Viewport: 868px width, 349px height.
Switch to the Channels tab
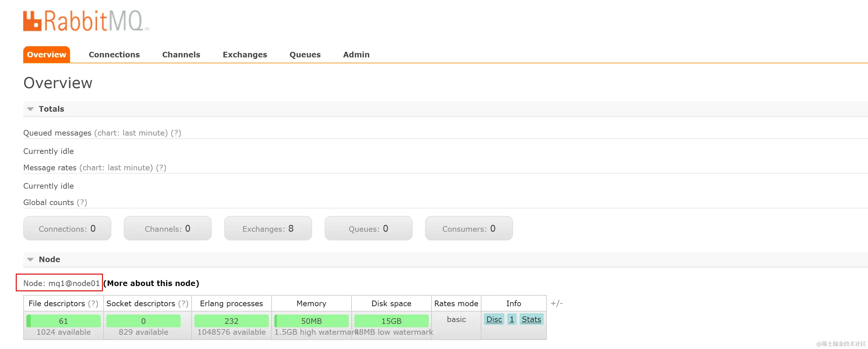pos(181,55)
